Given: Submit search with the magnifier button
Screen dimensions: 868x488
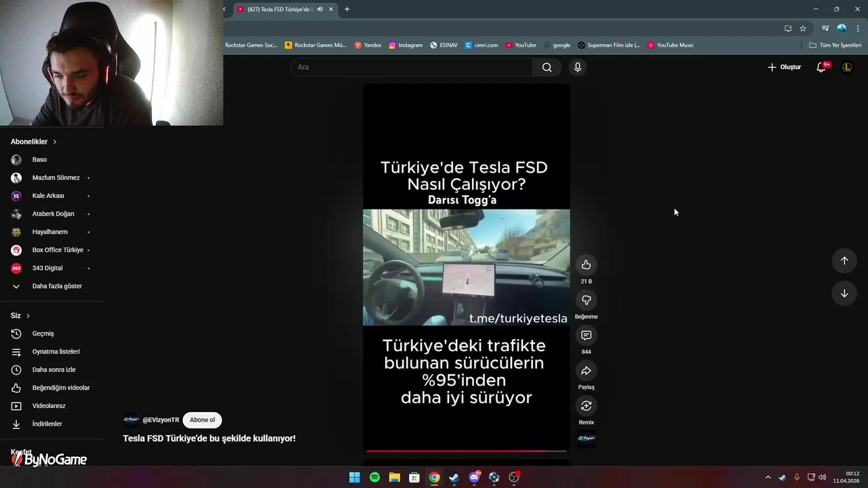Looking at the screenshot, I should click(x=547, y=67).
